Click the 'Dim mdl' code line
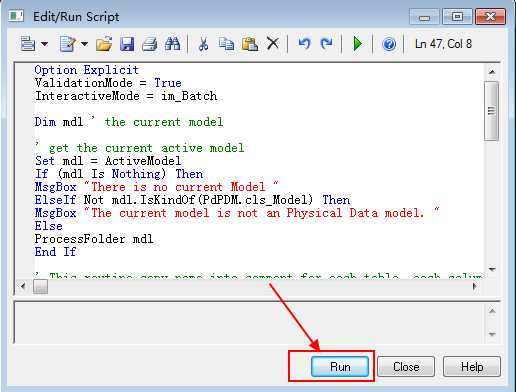 (129, 122)
